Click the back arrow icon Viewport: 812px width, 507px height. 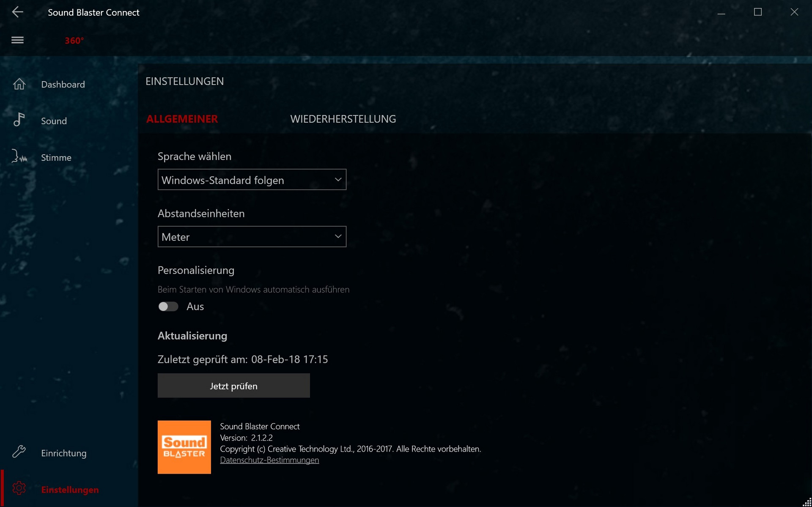17,12
